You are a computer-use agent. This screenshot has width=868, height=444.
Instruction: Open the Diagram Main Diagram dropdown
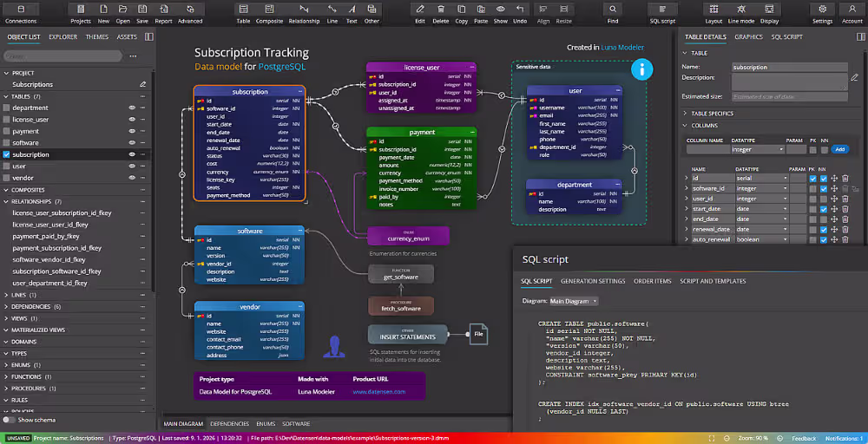tap(574, 301)
